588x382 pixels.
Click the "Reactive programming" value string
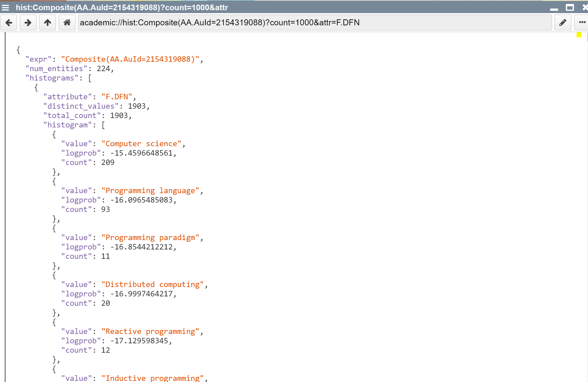[150, 331]
